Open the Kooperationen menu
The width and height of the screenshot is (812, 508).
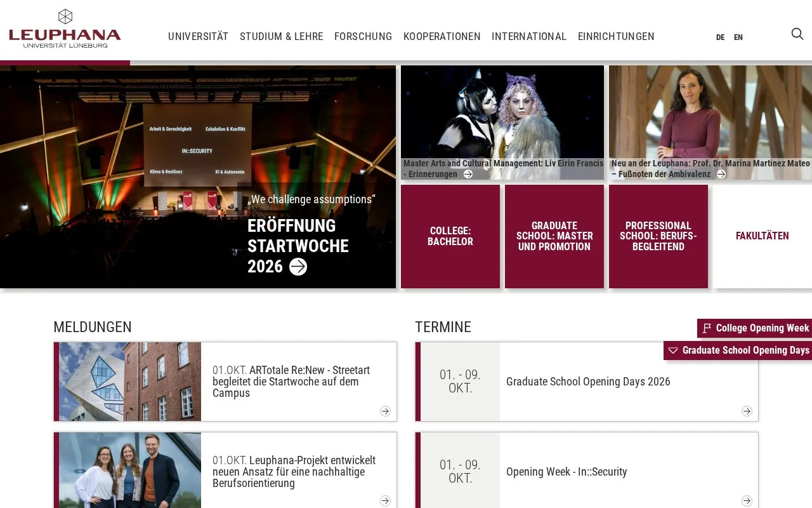coord(442,36)
